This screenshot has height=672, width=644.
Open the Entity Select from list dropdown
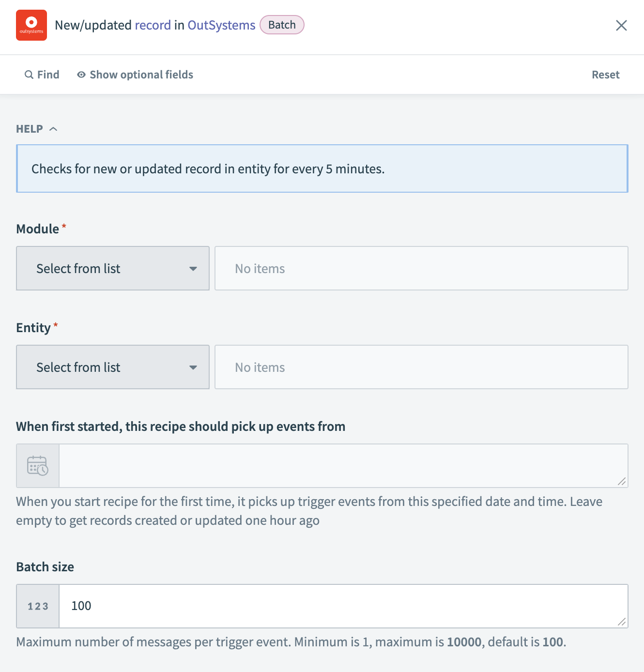click(x=113, y=367)
